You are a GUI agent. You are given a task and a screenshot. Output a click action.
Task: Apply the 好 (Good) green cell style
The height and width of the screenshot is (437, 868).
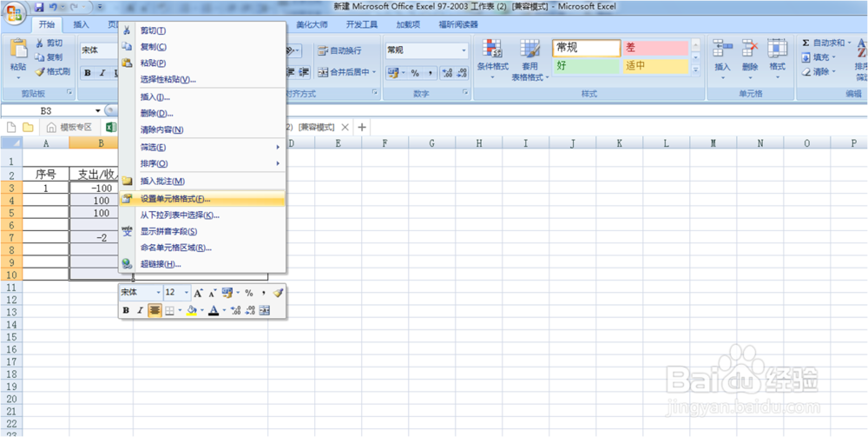586,67
